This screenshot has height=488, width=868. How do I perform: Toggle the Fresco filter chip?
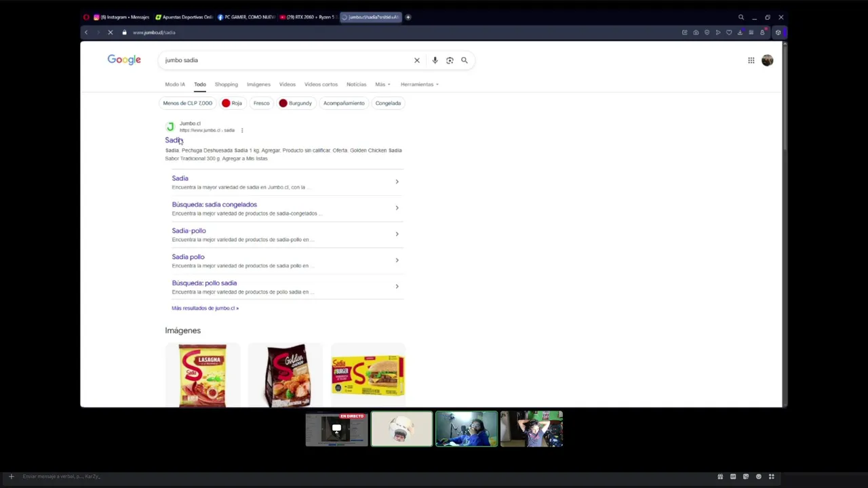click(x=261, y=103)
